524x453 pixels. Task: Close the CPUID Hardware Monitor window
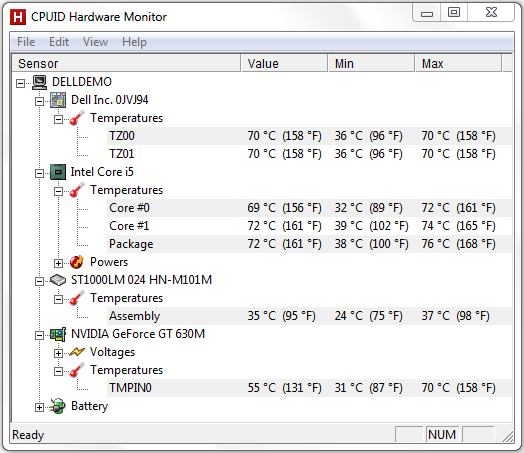tap(491, 13)
